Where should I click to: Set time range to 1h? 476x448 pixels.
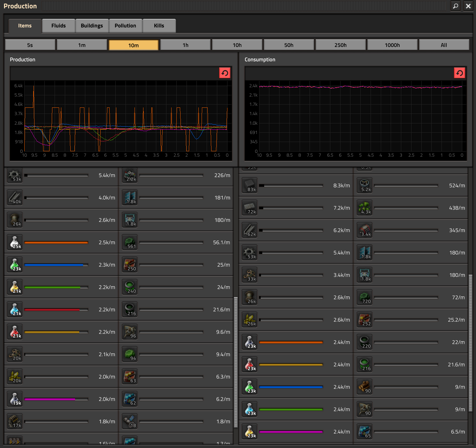[x=185, y=45]
